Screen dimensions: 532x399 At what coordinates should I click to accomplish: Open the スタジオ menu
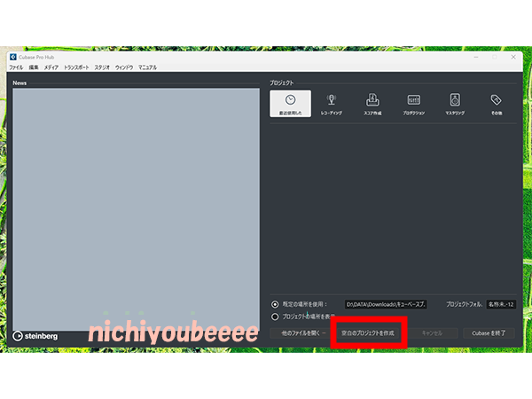click(x=102, y=67)
